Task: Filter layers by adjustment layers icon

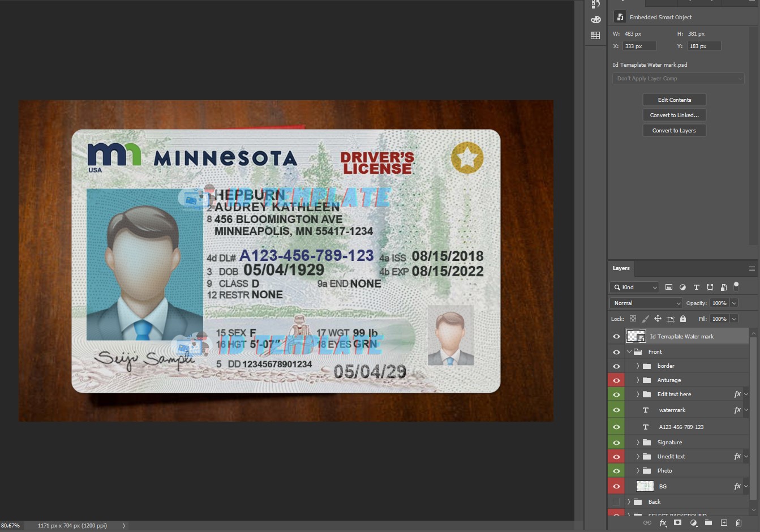Action: click(682, 288)
